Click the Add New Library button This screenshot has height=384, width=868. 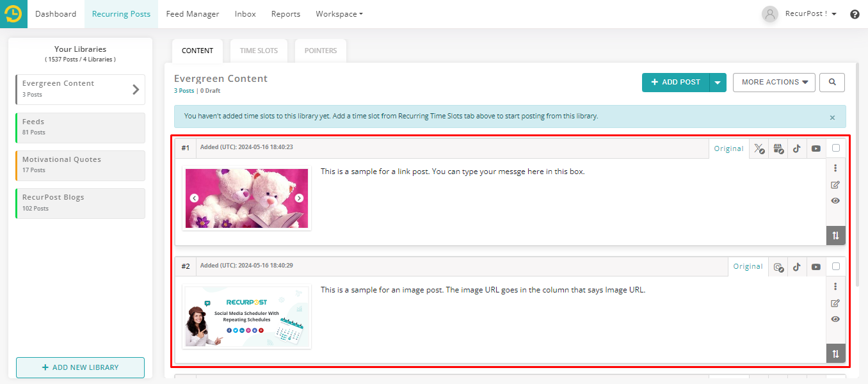[80, 367]
